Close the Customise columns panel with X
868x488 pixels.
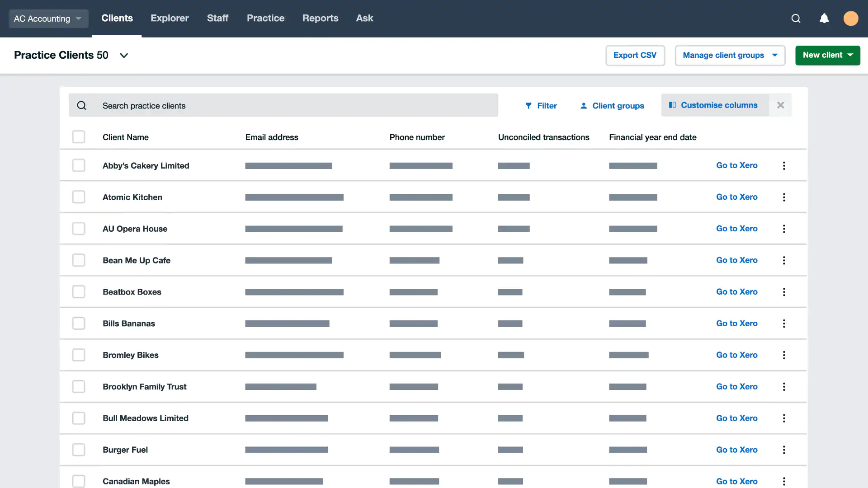point(780,105)
